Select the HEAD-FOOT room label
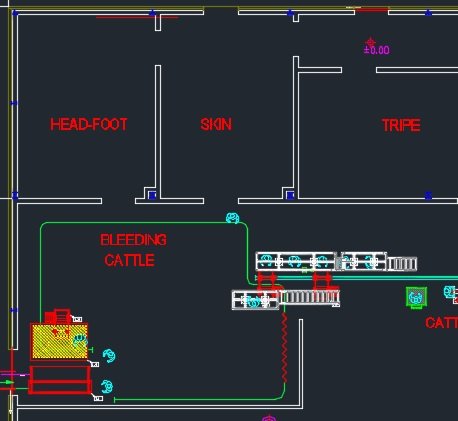 coord(89,125)
